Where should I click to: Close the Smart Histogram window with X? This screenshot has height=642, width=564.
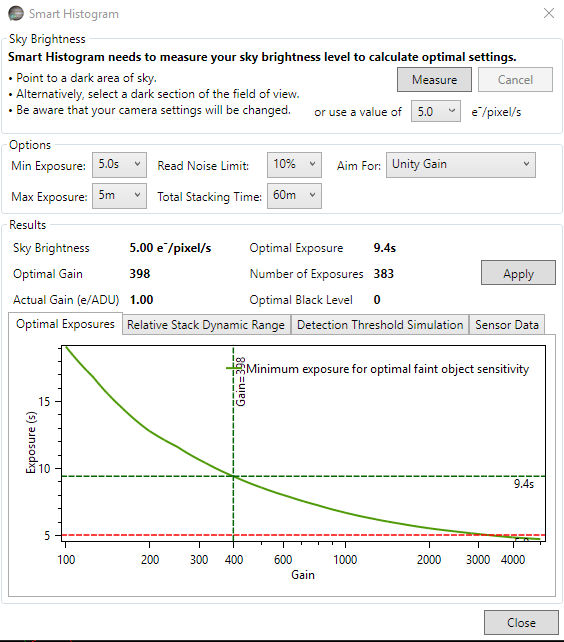point(549,13)
